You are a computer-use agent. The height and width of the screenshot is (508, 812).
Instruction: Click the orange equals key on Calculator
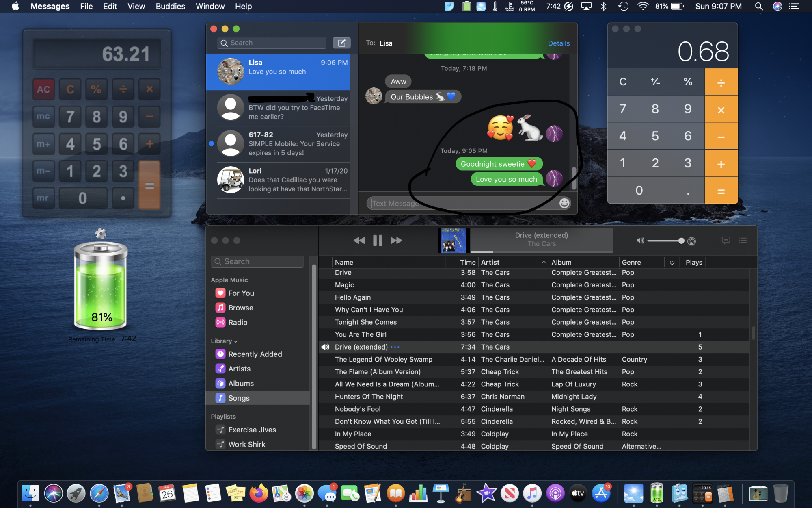[721, 191]
